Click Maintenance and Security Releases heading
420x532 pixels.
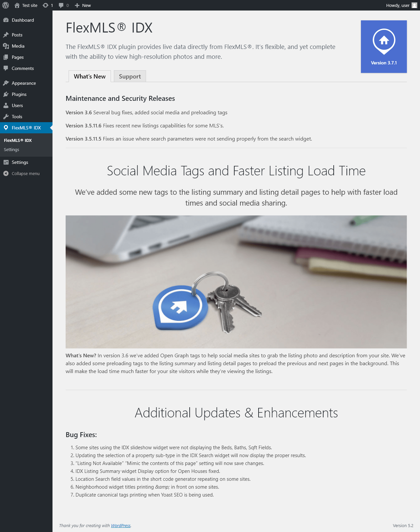tap(120, 99)
